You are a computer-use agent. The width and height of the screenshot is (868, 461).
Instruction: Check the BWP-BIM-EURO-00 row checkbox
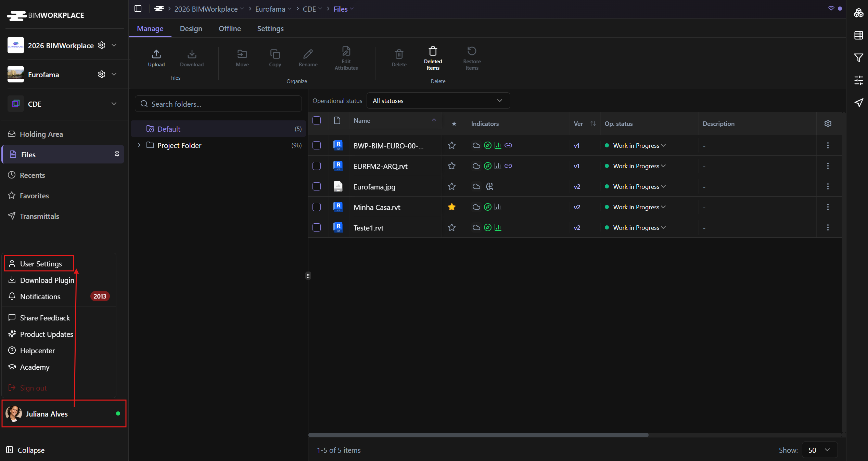point(317,145)
